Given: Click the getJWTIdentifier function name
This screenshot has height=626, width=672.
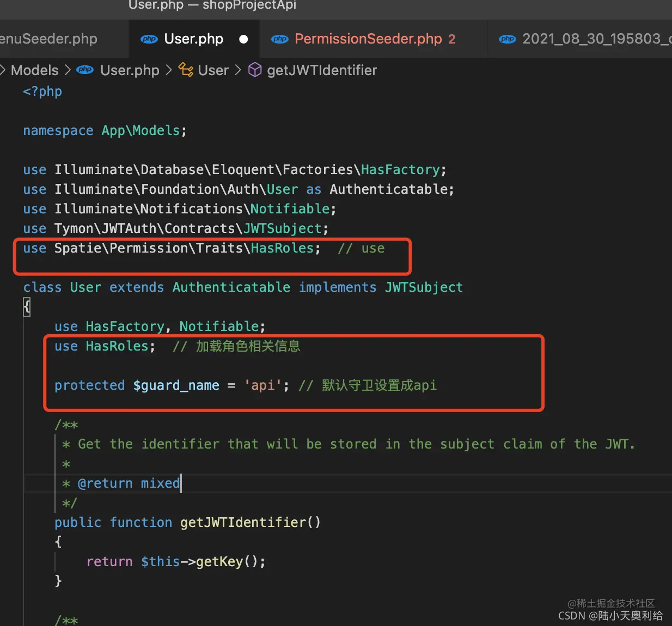Looking at the screenshot, I should [243, 523].
